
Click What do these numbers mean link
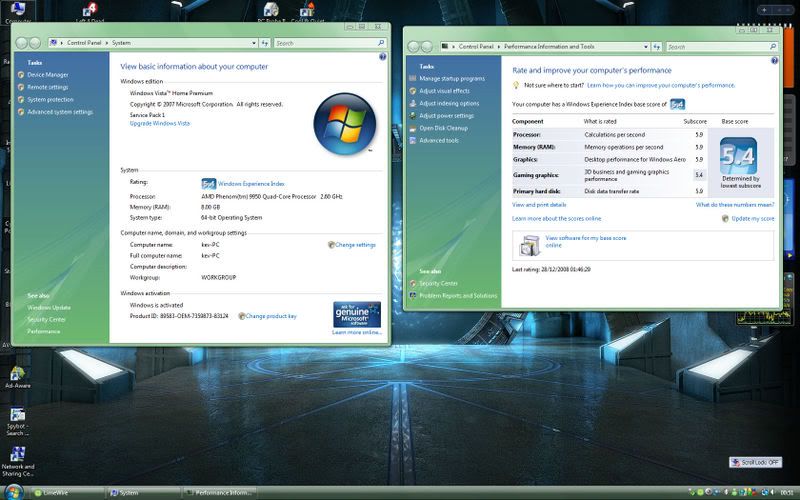pyautogui.click(x=735, y=205)
